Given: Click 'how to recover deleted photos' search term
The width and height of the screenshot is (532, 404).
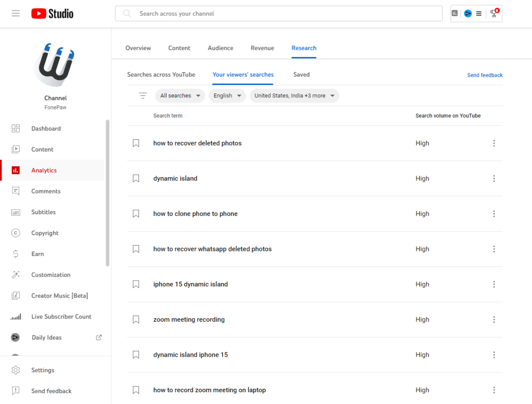Looking at the screenshot, I should tap(198, 143).
